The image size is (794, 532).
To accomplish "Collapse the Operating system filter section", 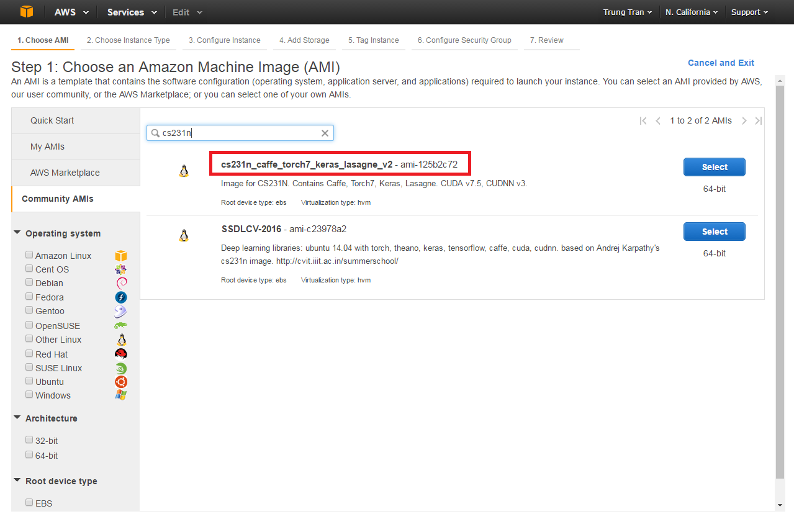I will click(x=17, y=233).
